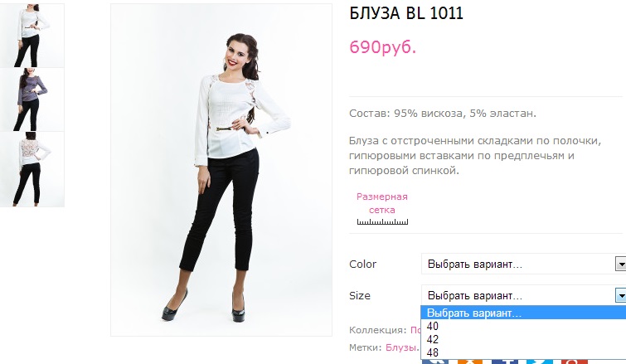Image resolution: width=626 pixels, height=364 pixels.
Task: Open the pink Коллекция collection link
Action: click(x=415, y=330)
